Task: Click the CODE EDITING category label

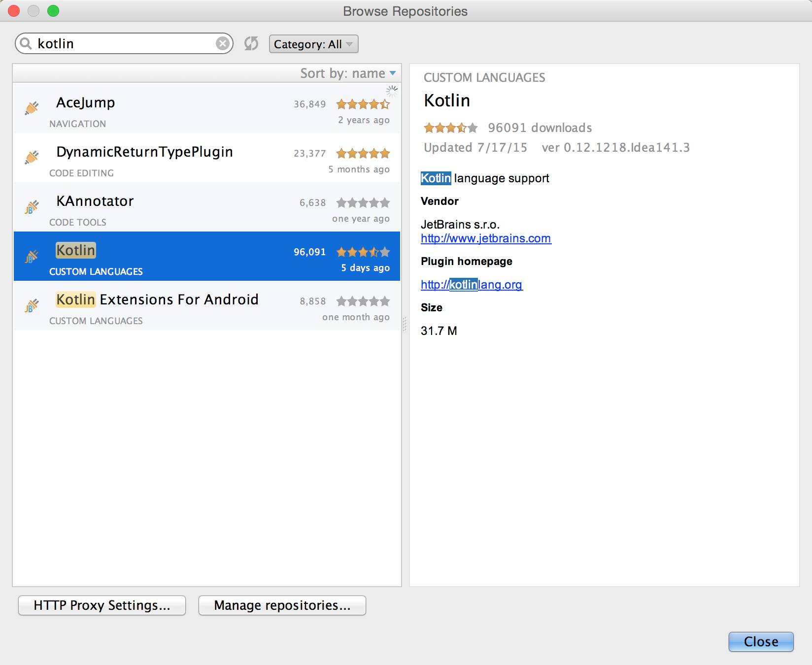Action: [81, 173]
